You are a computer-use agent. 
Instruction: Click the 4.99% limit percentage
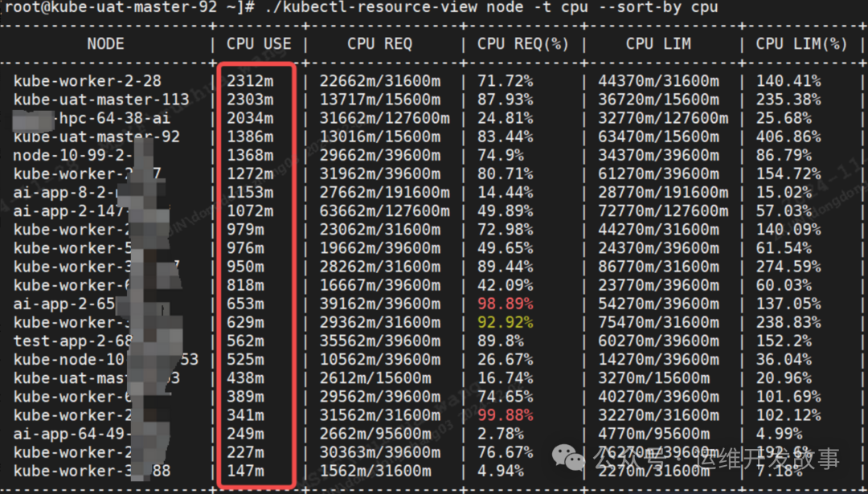(x=780, y=434)
